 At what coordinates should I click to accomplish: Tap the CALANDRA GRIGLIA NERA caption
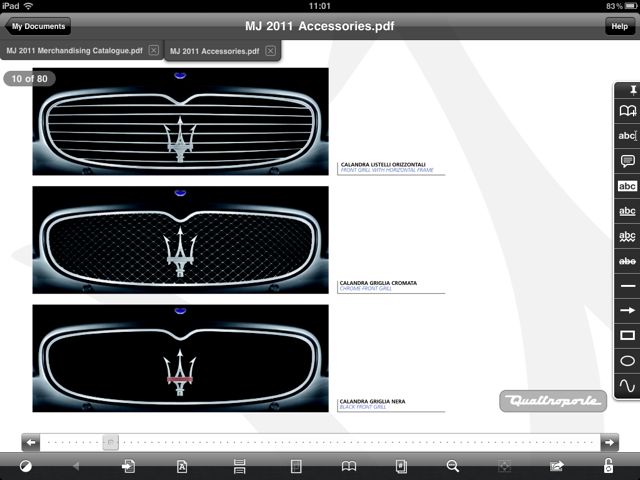point(372,401)
